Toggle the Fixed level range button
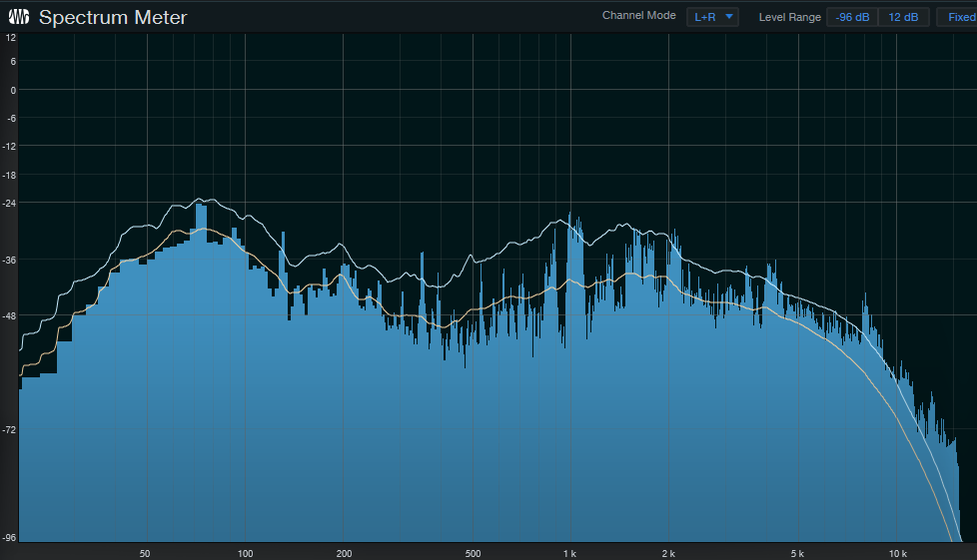The height and width of the screenshot is (560, 977). pos(959,17)
